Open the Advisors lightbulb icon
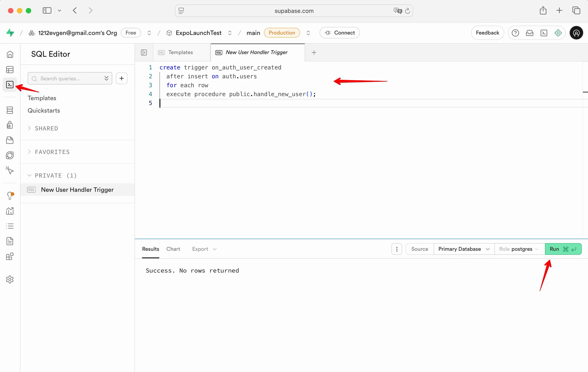The width and height of the screenshot is (588, 372). pos(10,196)
